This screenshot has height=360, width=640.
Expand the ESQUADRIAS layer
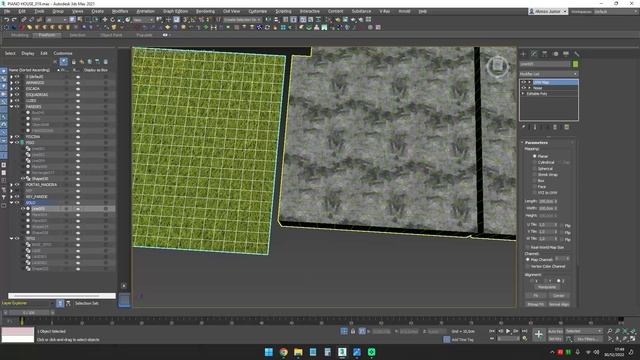point(11,95)
